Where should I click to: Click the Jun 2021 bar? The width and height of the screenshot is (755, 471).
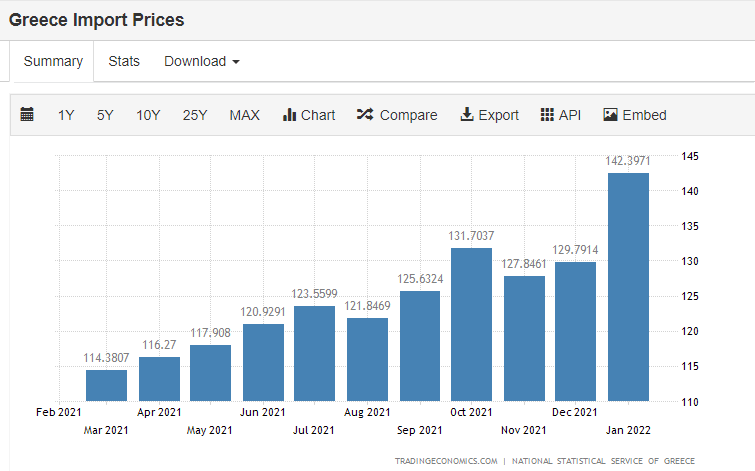coord(263,363)
